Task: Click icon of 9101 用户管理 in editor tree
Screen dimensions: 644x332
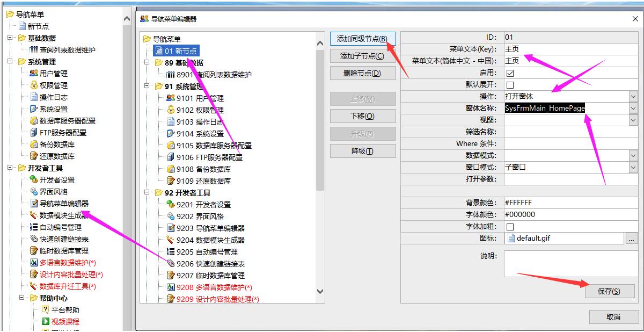Action: click(x=171, y=98)
